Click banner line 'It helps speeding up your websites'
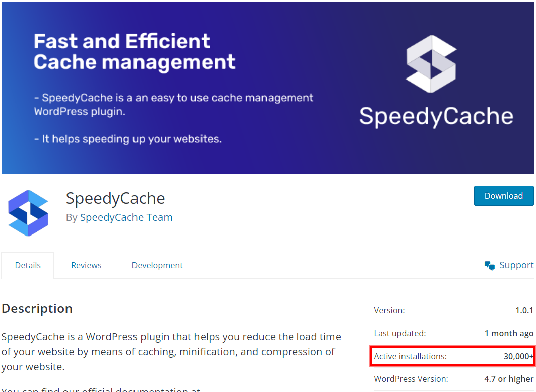This screenshot has width=536, height=392. coord(128,139)
